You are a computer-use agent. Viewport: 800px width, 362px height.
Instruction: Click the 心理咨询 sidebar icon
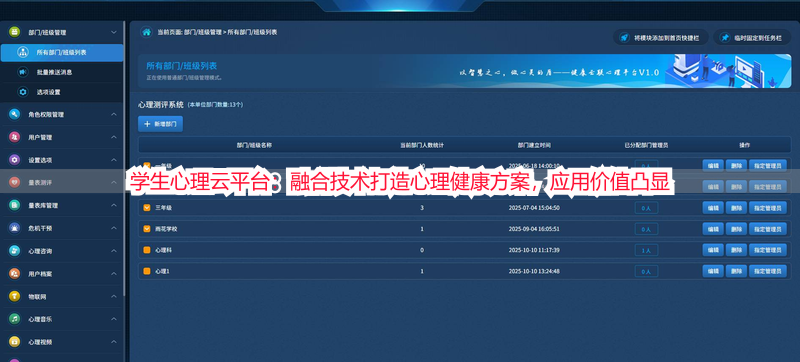click(x=14, y=251)
